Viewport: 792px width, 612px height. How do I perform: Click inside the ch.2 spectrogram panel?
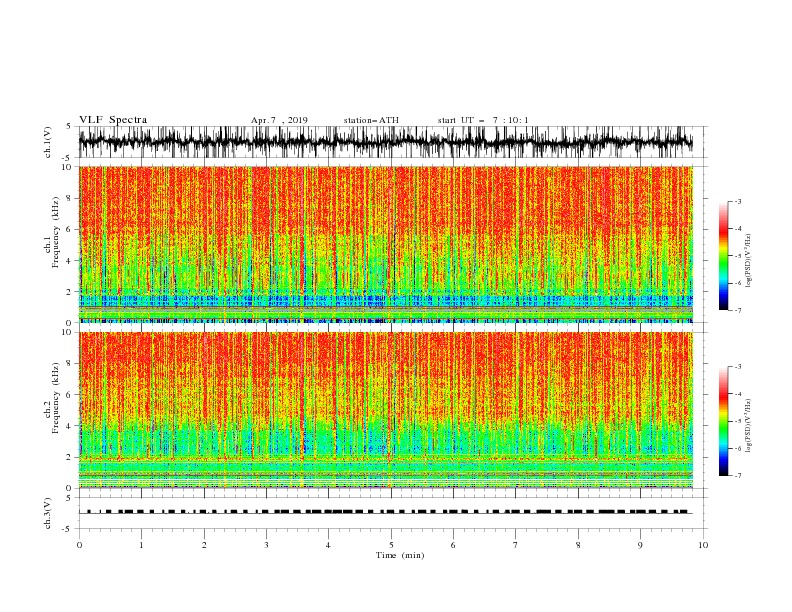pyautogui.click(x=385, y=410)
